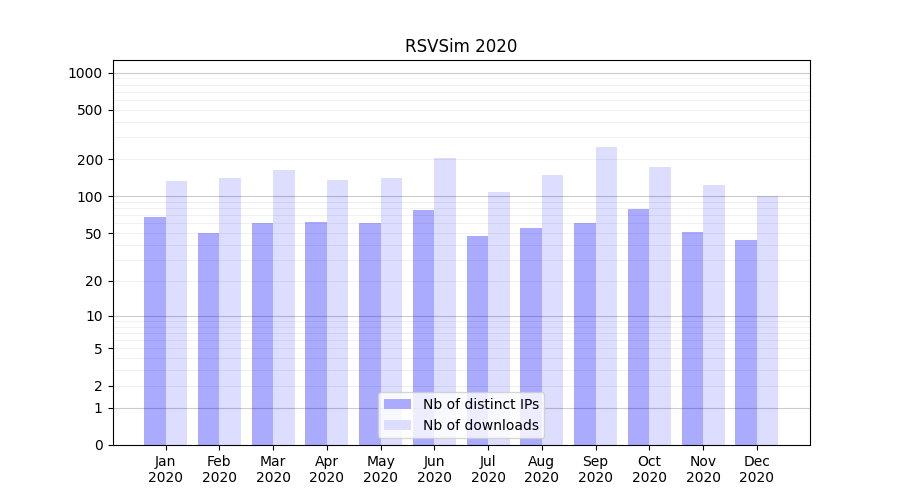
Task: Click the chart title RSVSim 2020
Action: (x=461, y=46)
